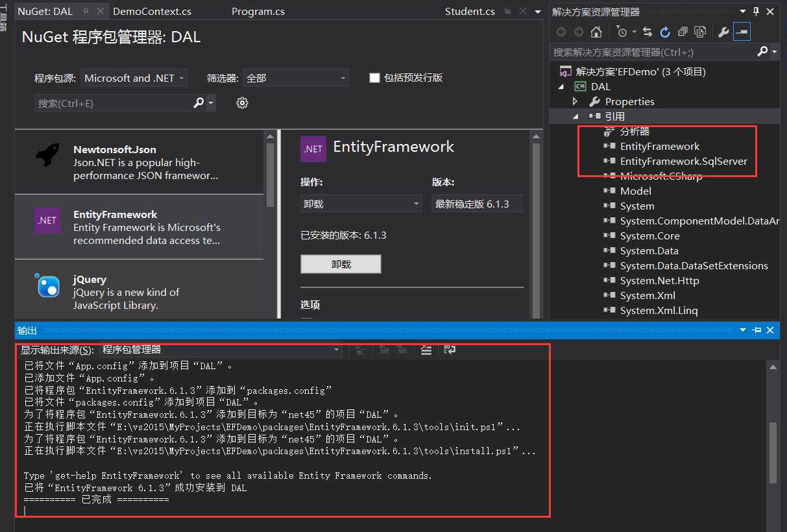Click the Back arrow in Solution Explorer toolbar

click(x=561, y=32)
